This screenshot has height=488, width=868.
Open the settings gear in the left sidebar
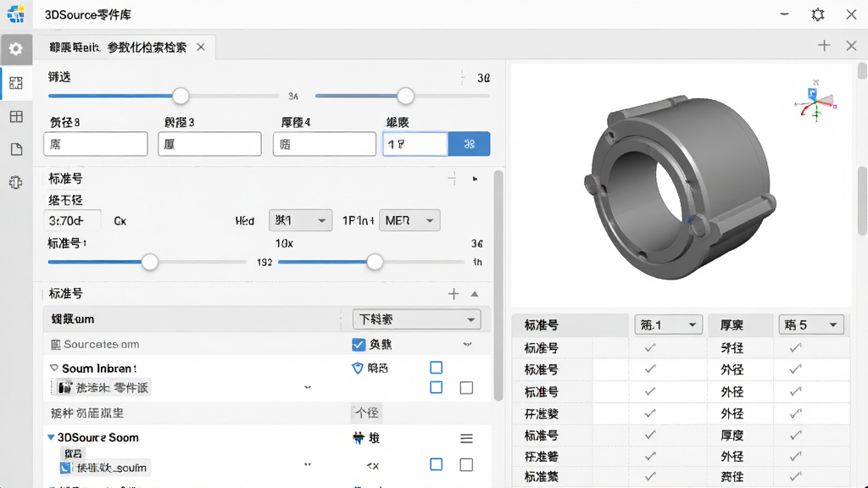[16, 49]
